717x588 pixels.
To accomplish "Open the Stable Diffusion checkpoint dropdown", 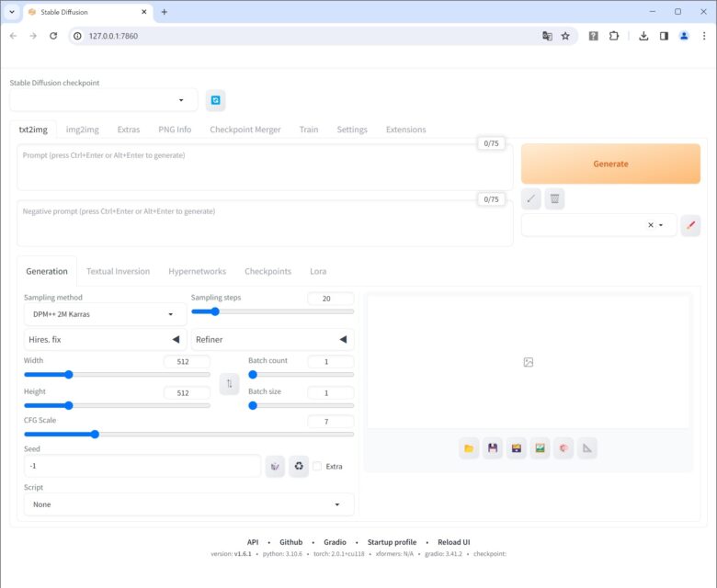I will [103, 100].
